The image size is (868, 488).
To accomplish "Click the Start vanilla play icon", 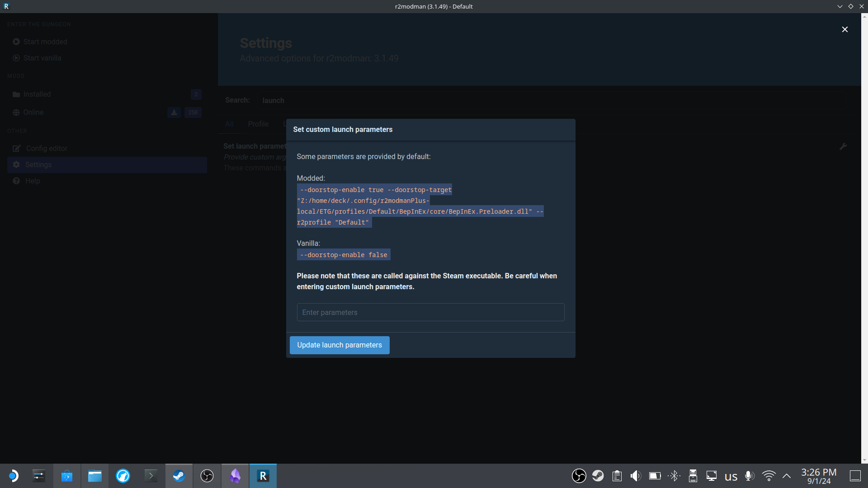I will (16, 58).
